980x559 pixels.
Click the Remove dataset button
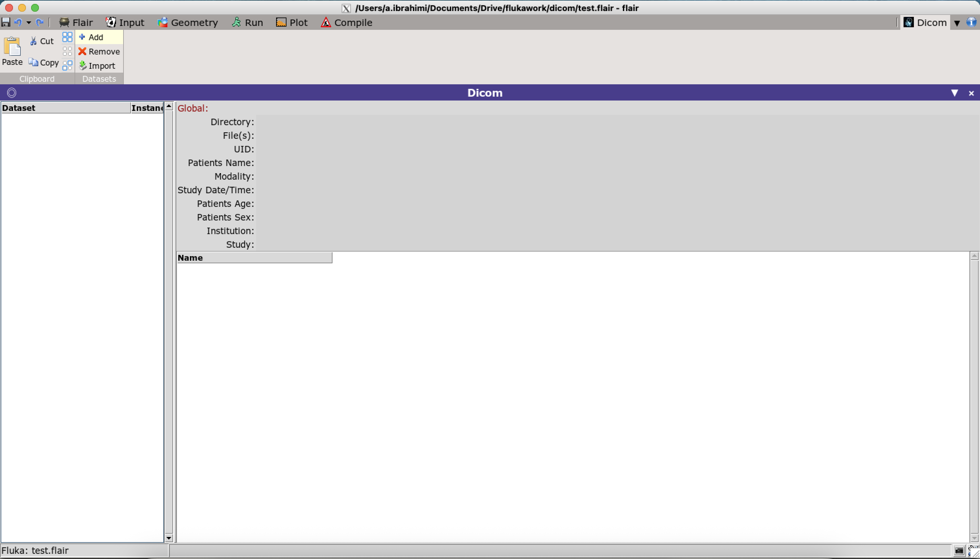[x=99, y=52]
